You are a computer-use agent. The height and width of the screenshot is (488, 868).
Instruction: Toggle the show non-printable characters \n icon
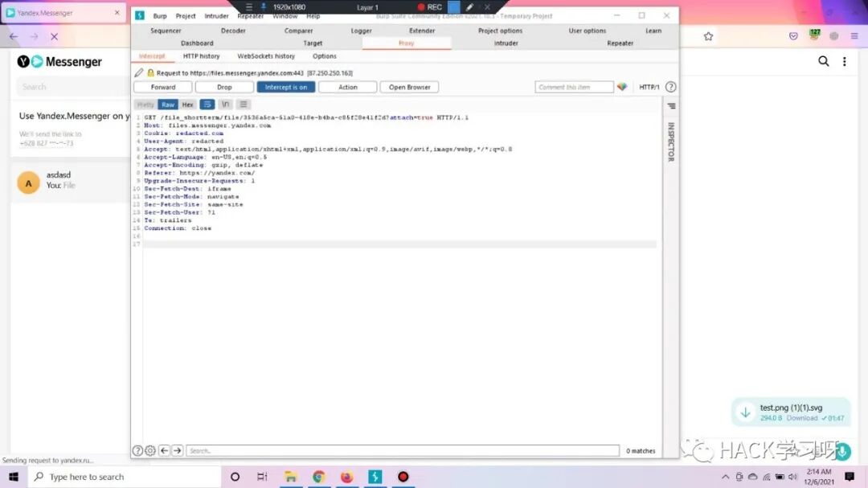(225, 105)
